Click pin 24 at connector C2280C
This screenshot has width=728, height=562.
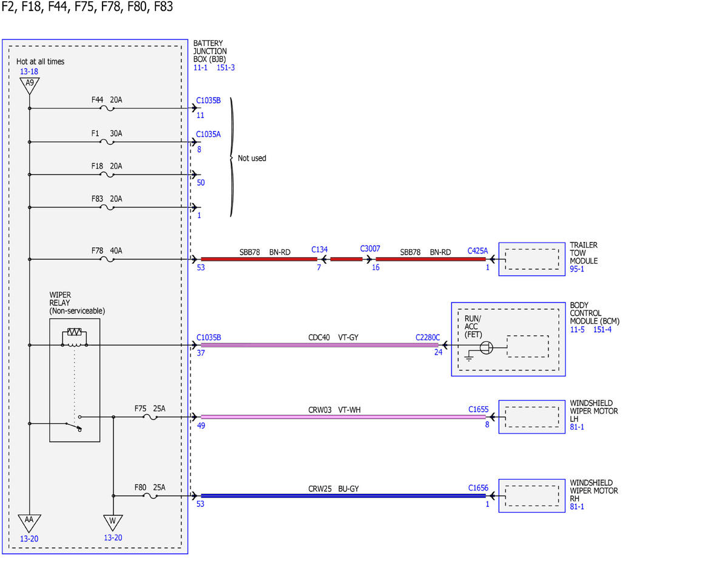click(438, 352)
